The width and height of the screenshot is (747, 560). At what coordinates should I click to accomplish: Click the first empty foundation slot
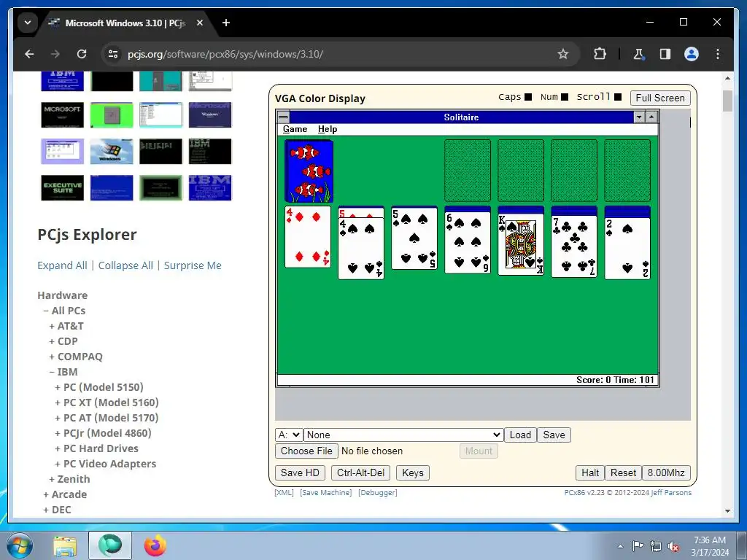coord(468,171)
